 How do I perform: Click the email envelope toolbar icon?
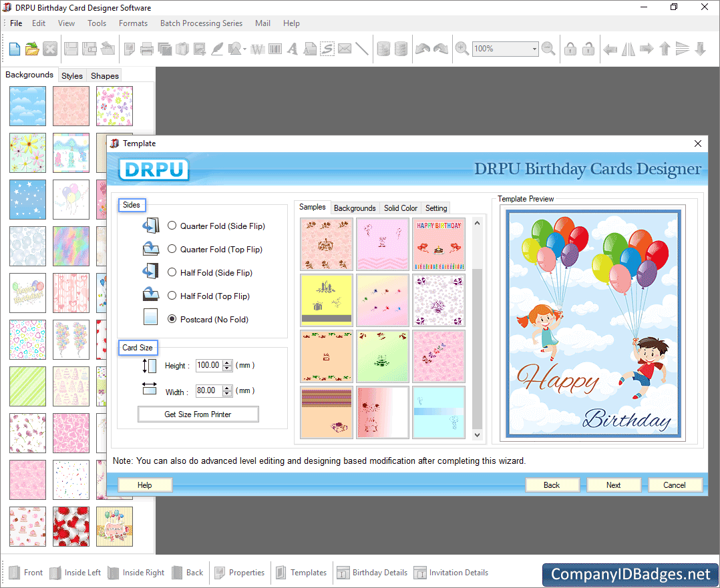tap(345, 49)
